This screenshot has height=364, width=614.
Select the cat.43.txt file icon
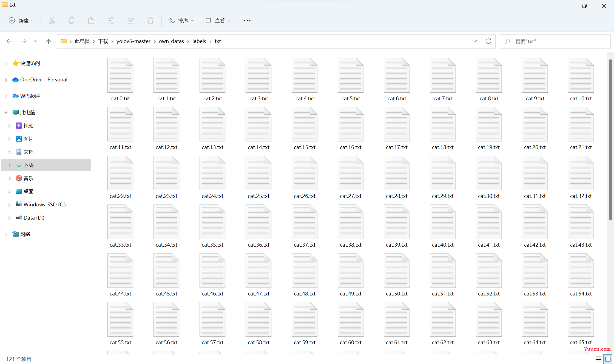click(x=581, y=222)
